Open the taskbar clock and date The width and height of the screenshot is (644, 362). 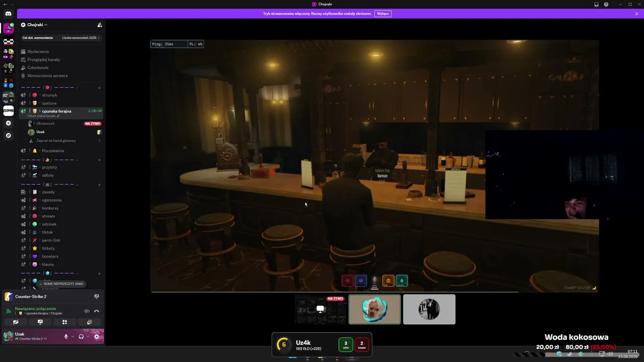pyautogui.click(x=628, y=354)
